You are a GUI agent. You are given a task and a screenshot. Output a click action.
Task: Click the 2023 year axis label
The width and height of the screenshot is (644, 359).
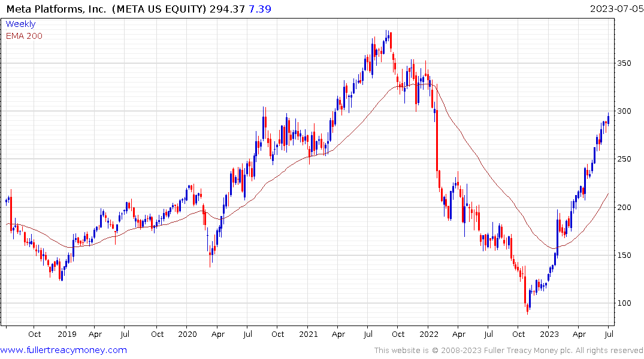[x=549, y=334]
